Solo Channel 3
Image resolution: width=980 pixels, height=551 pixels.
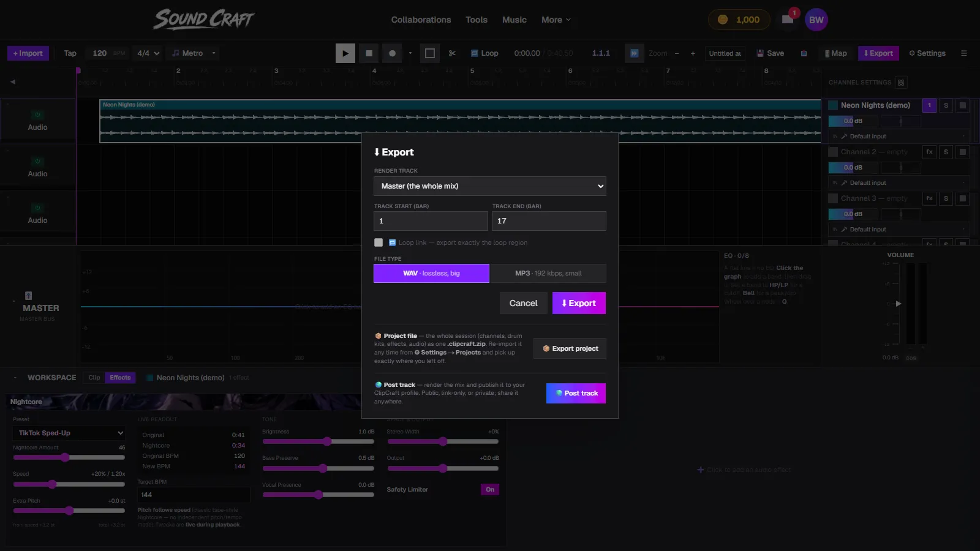tap(946, 198)
